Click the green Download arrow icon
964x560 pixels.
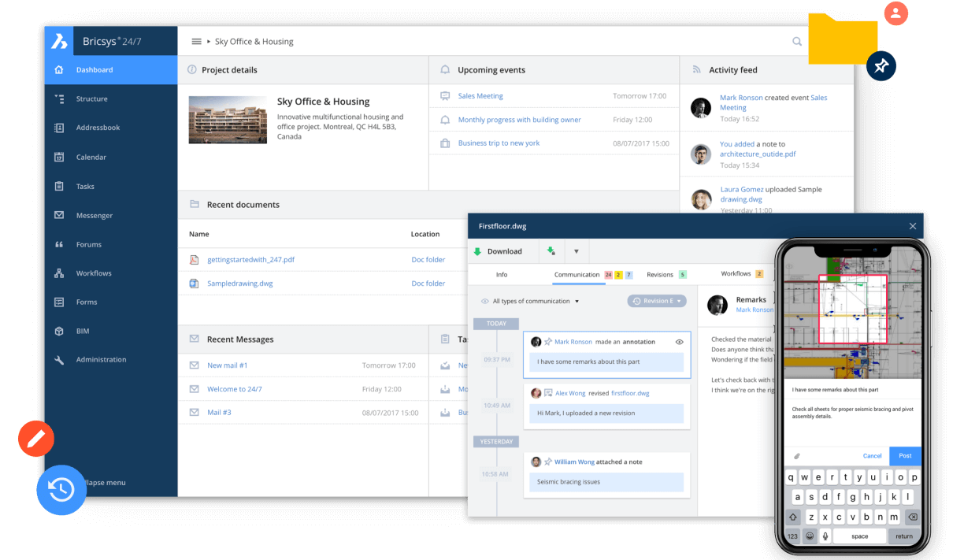click(x=477, y=251)
